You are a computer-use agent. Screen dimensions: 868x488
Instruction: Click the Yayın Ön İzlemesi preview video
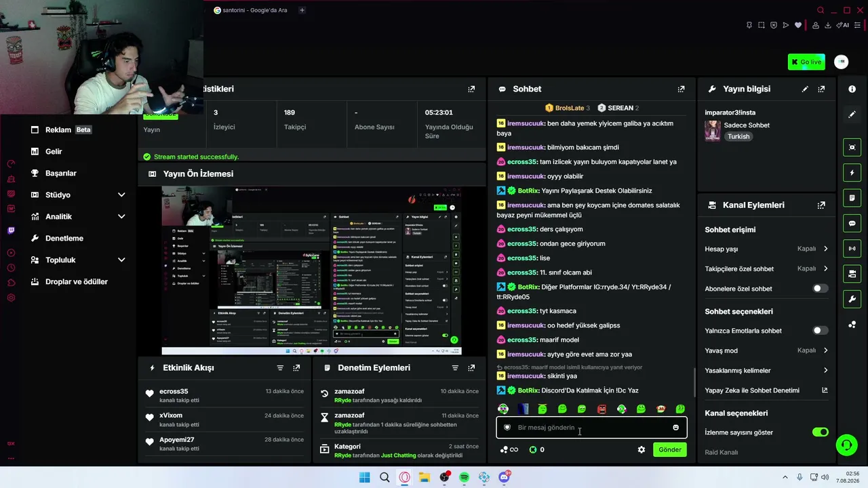(311, 270)
